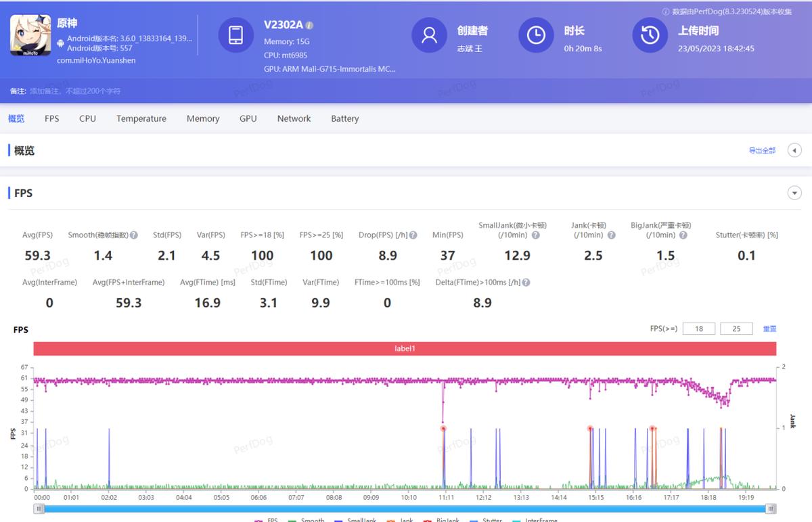Switch to the Temperature tab
The width and height of the screenshot is (812, 522).
tap(141, 118)
